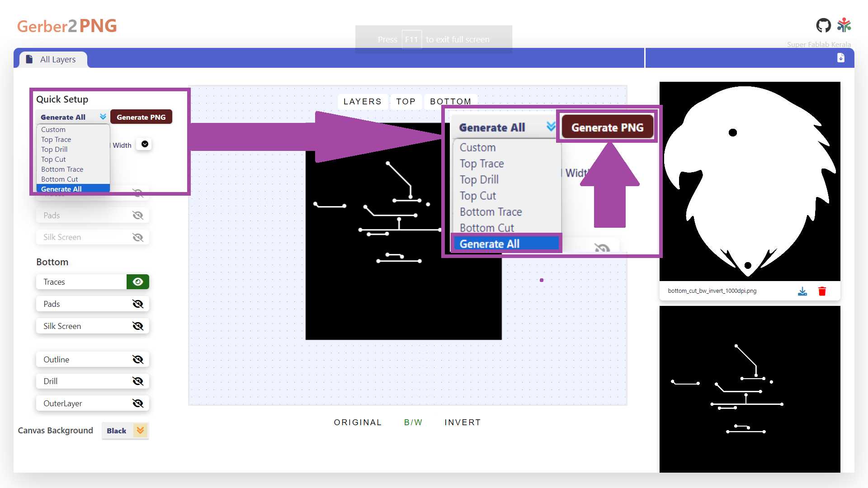Hide the Bottom Traces layer
This screenshot has width=868, height=488.
[x=138, y=282]
